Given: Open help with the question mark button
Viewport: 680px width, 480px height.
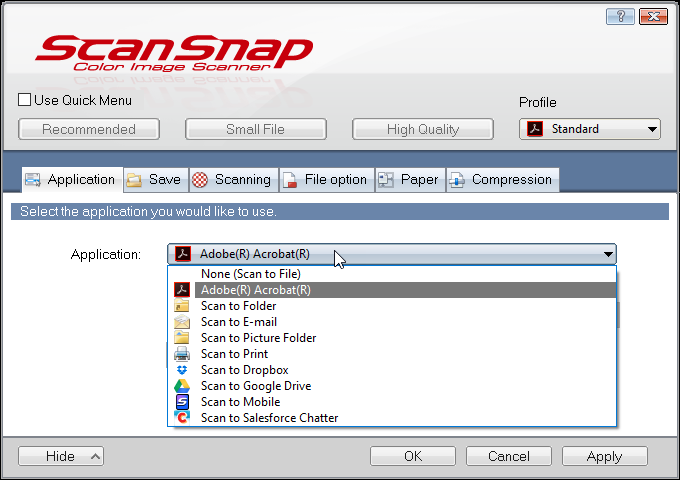Looking at the screenshot, I should [x=620, y=16].
